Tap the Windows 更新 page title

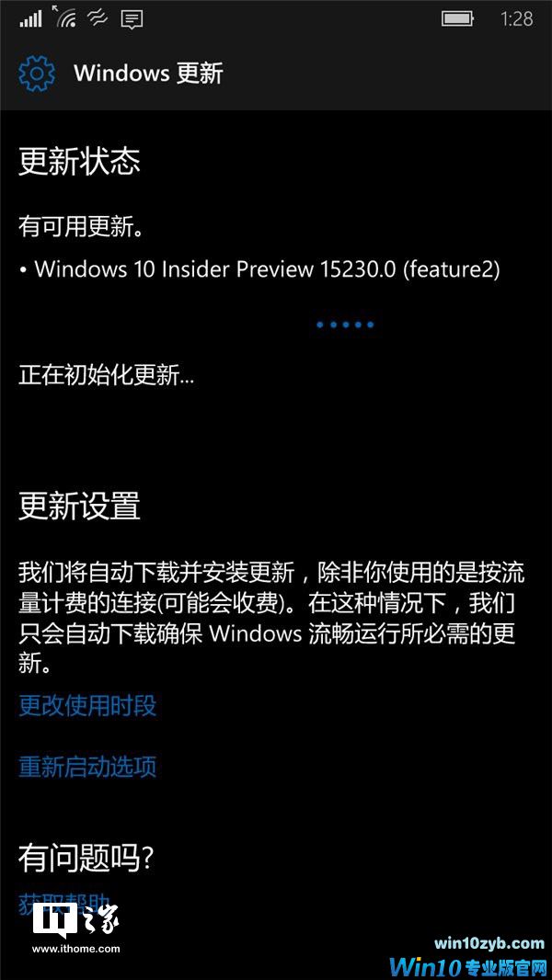[x=148, y=74]
